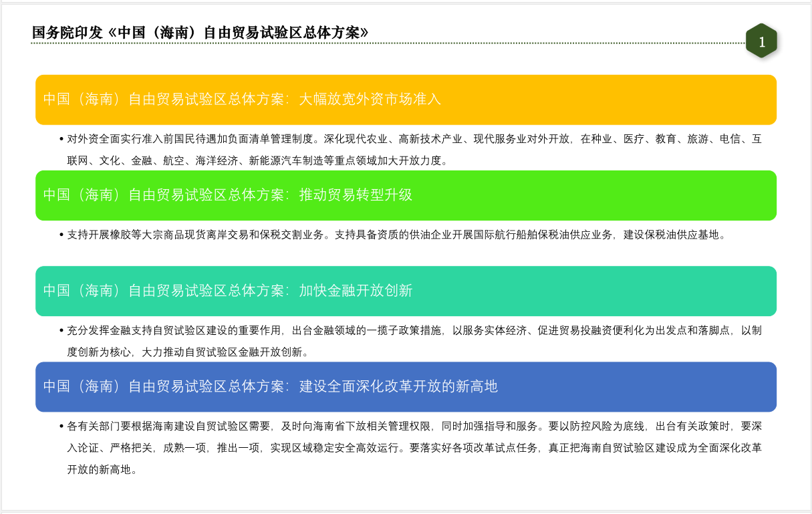Click the slide title 国务院印发《中国(海南)自由贸易试验区总体方案》

click(200, 32)
